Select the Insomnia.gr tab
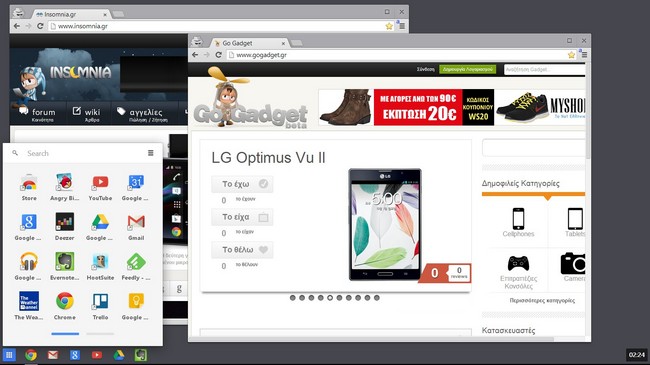The image size is (650, 365). 70,15
